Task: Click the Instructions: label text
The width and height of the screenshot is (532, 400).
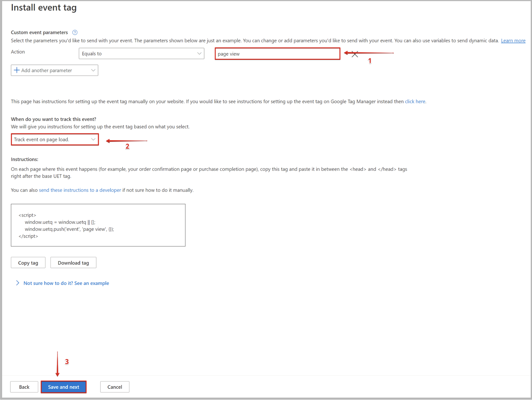Action: click(x=25, y=159)
